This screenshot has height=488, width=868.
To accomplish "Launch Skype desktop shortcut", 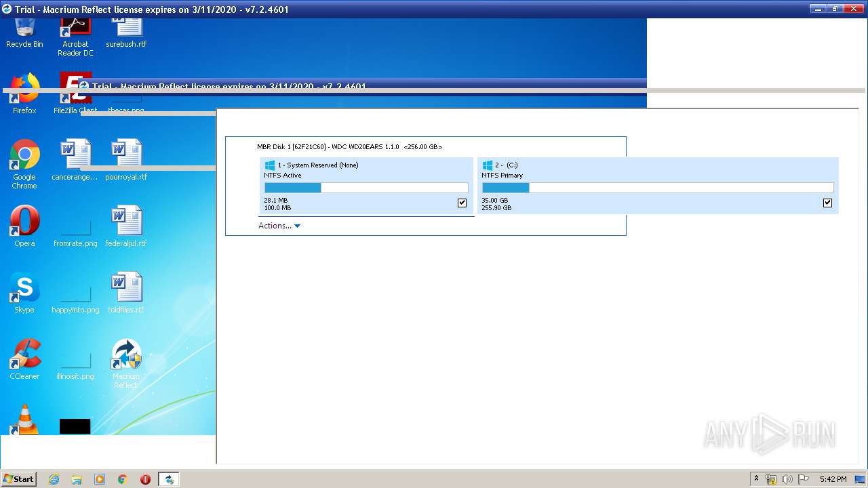I will pyautogui.click(x=24, y=293).
